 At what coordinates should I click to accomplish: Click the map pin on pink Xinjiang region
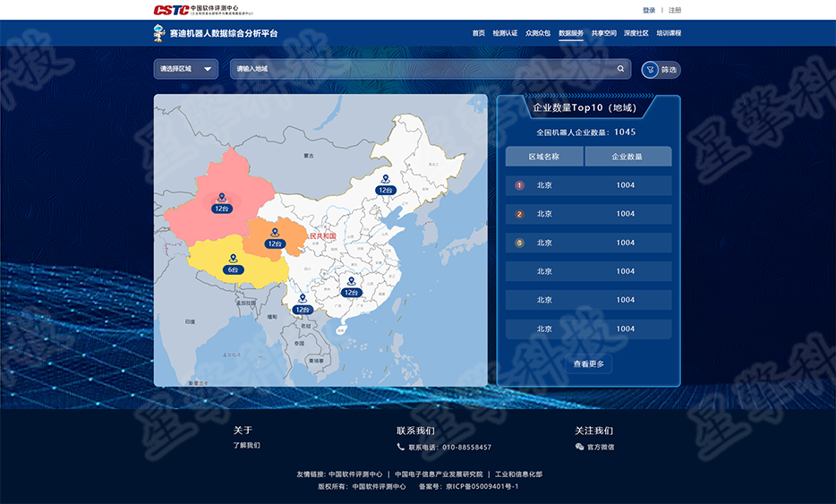[x=222, y=198]
